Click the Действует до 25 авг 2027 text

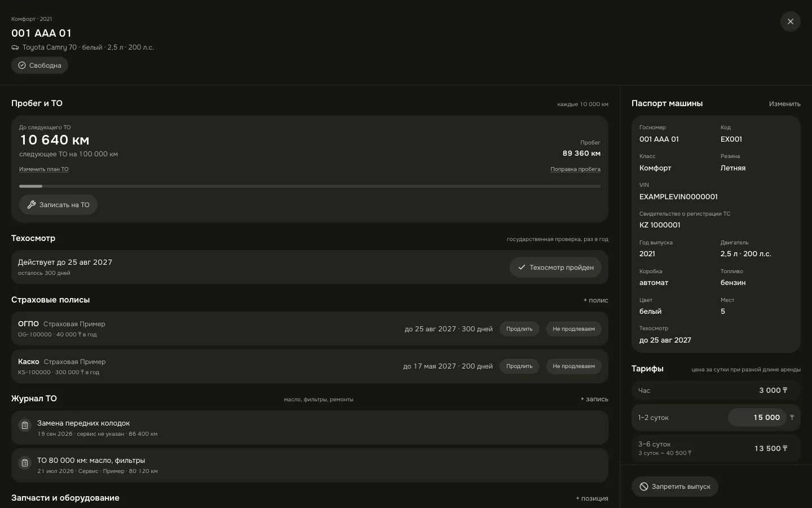(65, 262)
